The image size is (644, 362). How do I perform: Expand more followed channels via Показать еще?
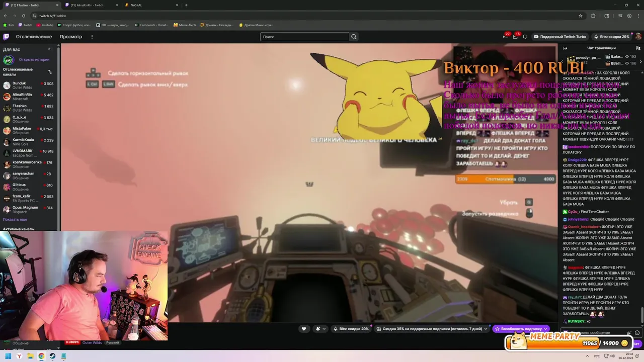tap(15, 220)
